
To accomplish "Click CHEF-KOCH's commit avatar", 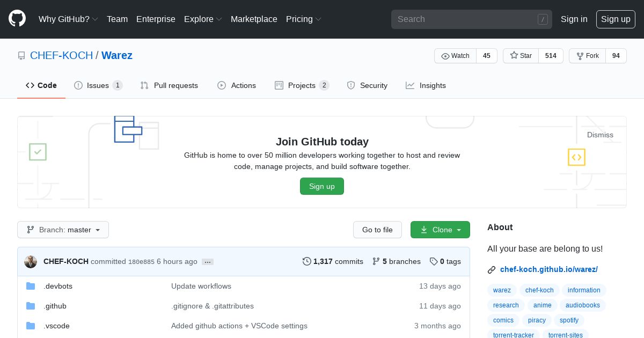I will (x=31, y=262).
